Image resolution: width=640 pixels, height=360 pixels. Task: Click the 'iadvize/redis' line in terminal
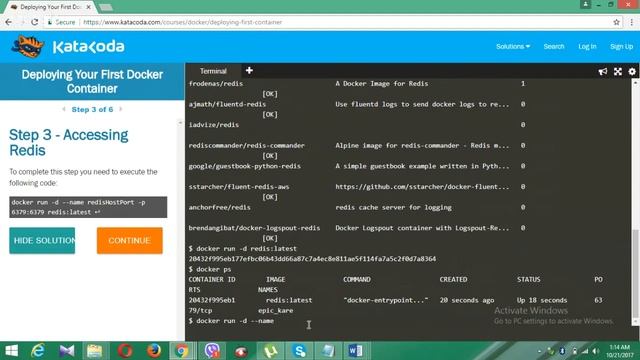(x=213, y=125)
